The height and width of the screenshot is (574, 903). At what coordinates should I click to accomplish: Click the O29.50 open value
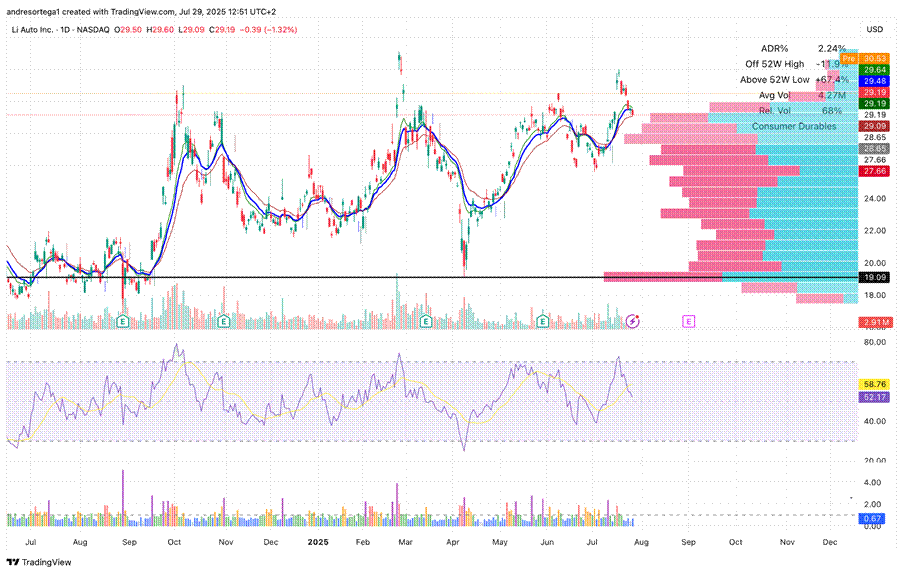pyautogui.click(x=128, y=29)
